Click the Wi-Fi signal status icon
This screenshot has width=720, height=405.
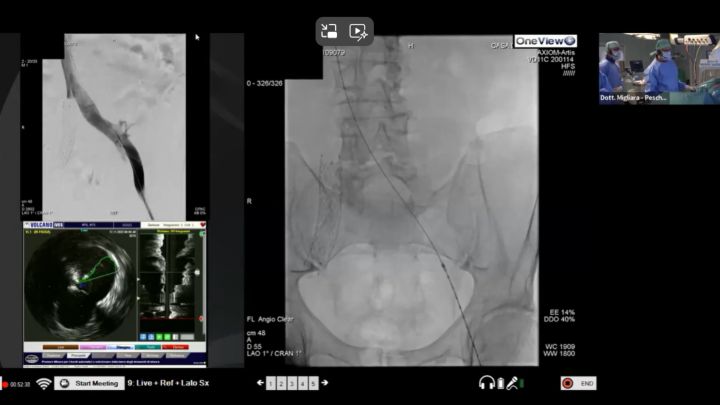pyautogui.click(x=44, y=383)
